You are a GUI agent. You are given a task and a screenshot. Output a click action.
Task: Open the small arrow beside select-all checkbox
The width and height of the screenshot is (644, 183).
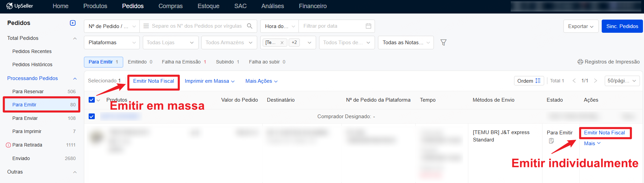tap(98, 100)
